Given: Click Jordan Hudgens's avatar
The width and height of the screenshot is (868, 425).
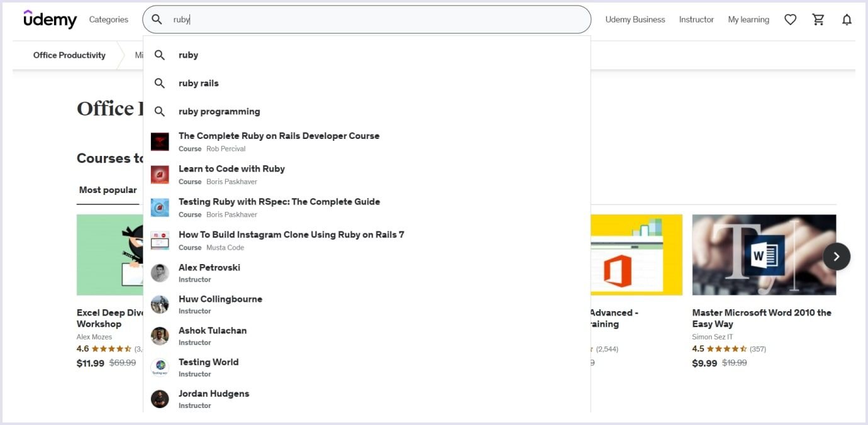Looking at the screenshot, I should click(x=160, y=399).
